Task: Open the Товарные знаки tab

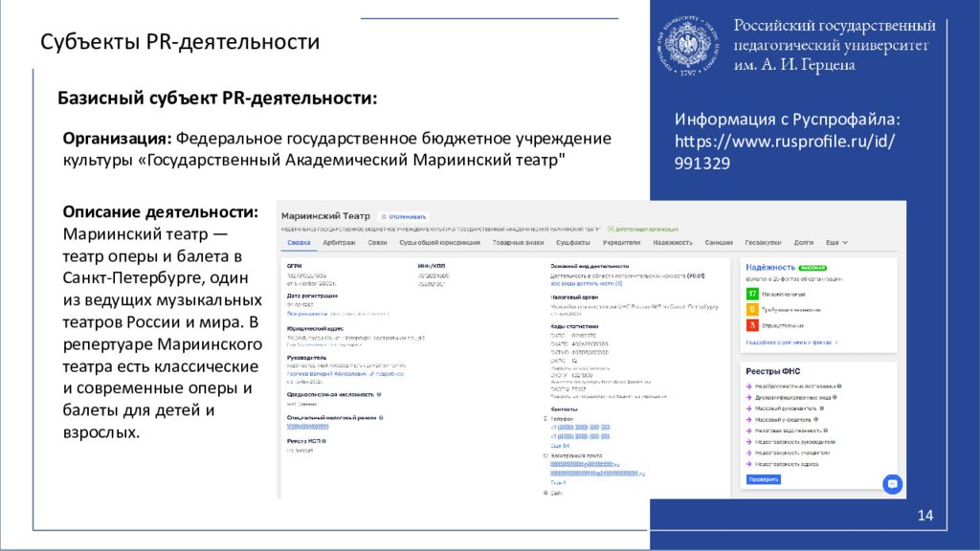Action: [x=518, y=242]
